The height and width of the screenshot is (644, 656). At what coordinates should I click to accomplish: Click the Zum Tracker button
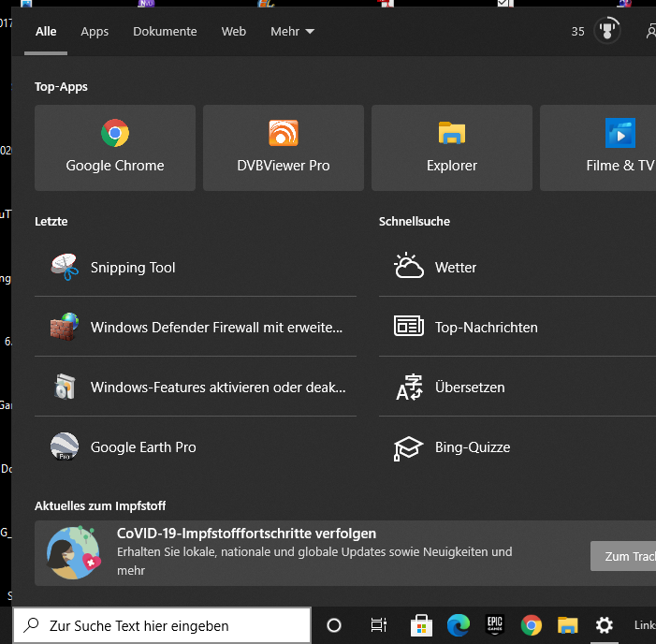point(623,556)
